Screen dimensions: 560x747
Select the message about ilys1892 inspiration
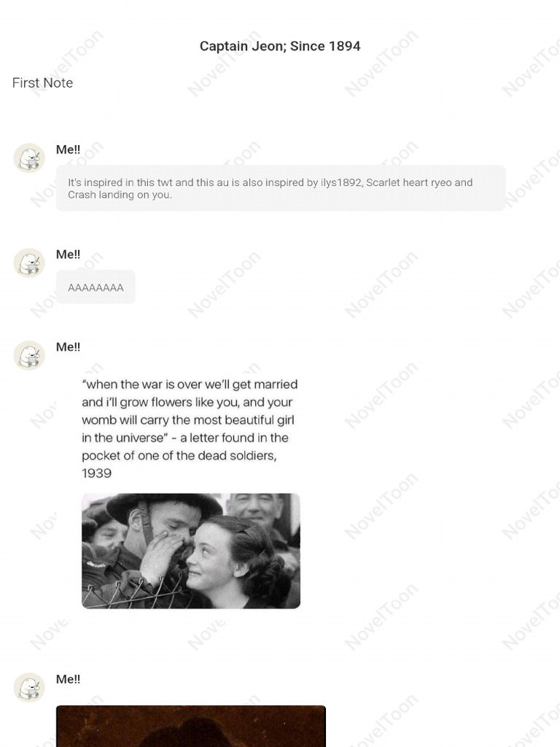(281, 188)
